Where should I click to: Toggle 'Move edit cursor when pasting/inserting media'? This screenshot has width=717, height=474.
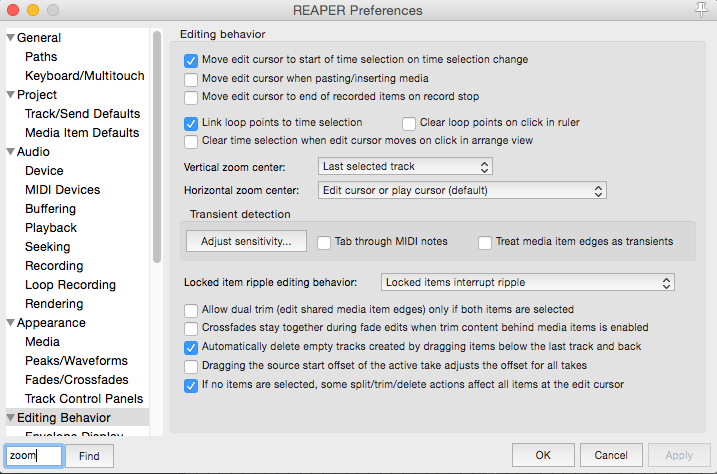pos(192,78)
